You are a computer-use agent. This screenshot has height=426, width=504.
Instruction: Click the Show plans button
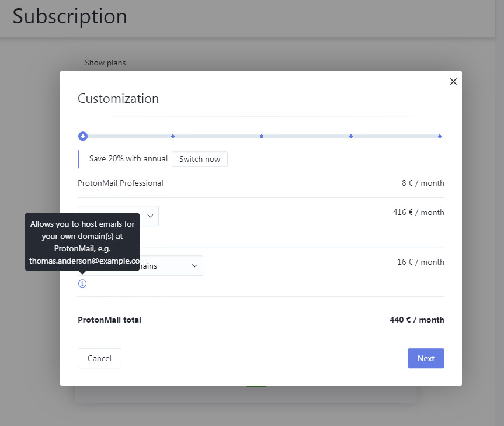pyautogui.click(x=105, y=63)
